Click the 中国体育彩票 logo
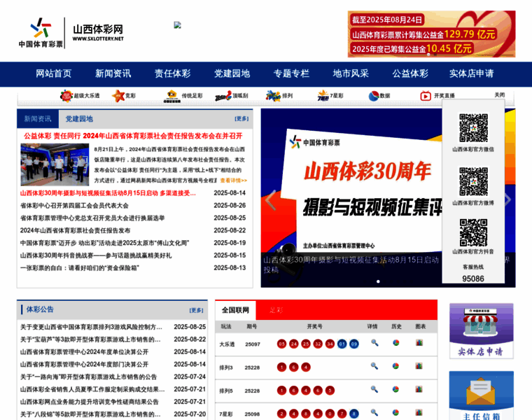The height and width of the screenshot is (420, 532). (x=41, y=33)
